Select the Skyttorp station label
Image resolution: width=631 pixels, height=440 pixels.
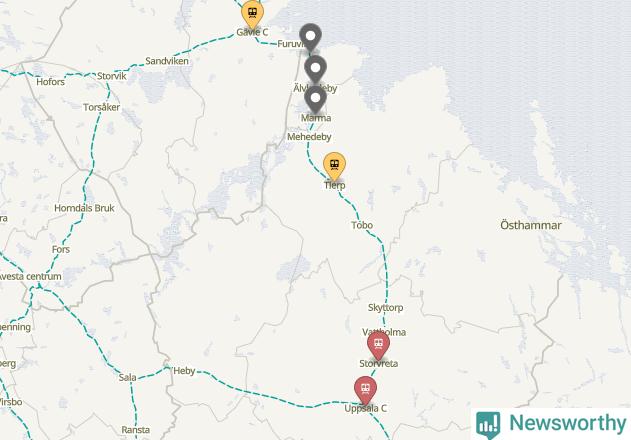tap(386, 308)
